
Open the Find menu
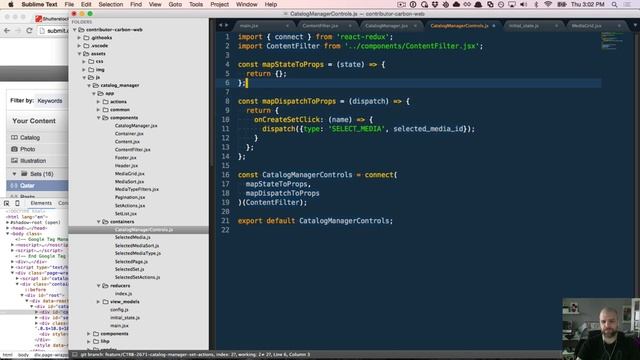tap(136, 4)
